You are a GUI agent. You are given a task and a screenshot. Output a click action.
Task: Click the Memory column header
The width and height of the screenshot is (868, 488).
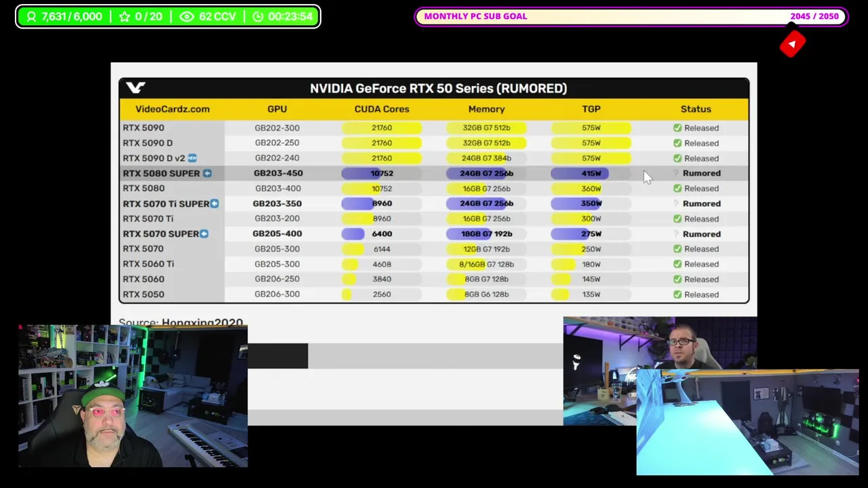(x=486, y=109)
